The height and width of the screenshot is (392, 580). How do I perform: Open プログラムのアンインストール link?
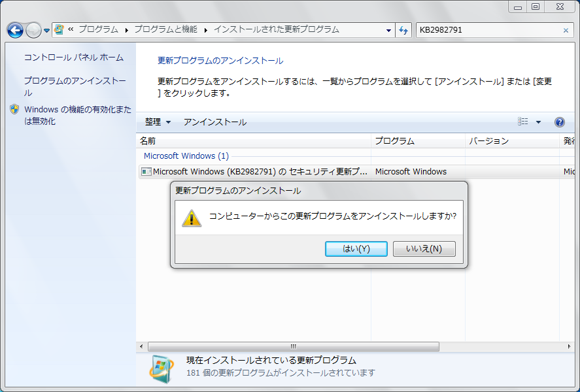coord(75,87)
